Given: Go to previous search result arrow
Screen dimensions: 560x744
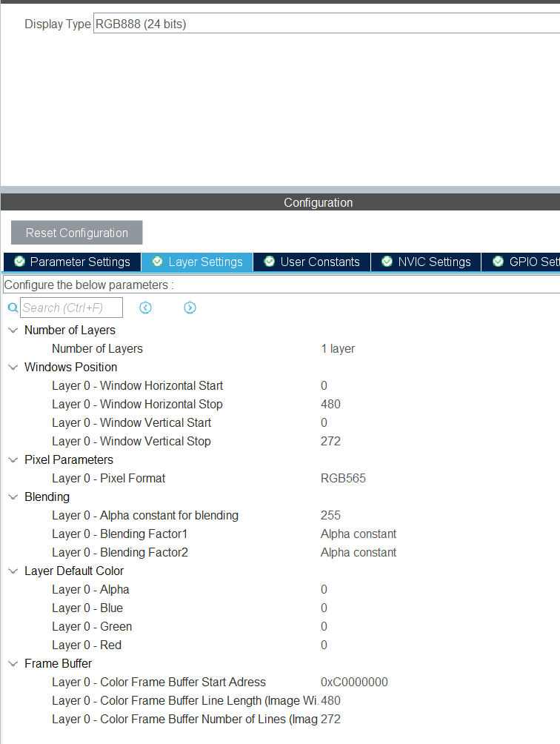Looking at the screenshot, I should click(146, 308).
